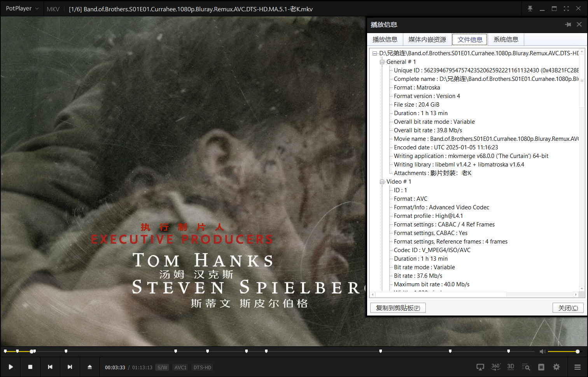This screenshot has height=377, width=588.
Task: Select the Writing application mkvmerge row
Action: (x=471, y=156)
